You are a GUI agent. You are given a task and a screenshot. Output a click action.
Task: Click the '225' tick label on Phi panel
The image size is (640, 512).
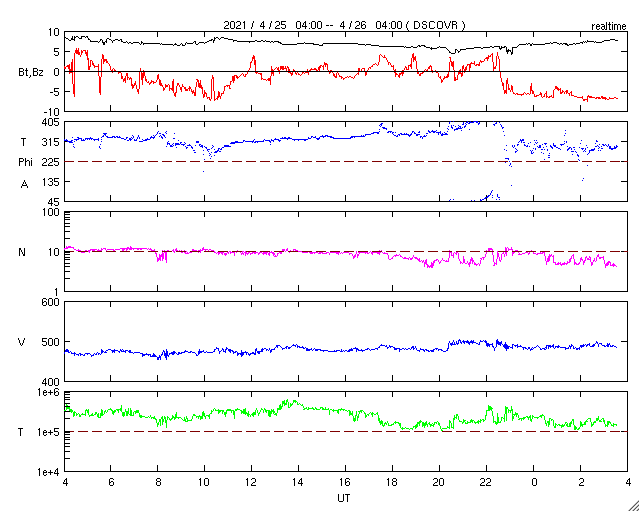[51, 162]
